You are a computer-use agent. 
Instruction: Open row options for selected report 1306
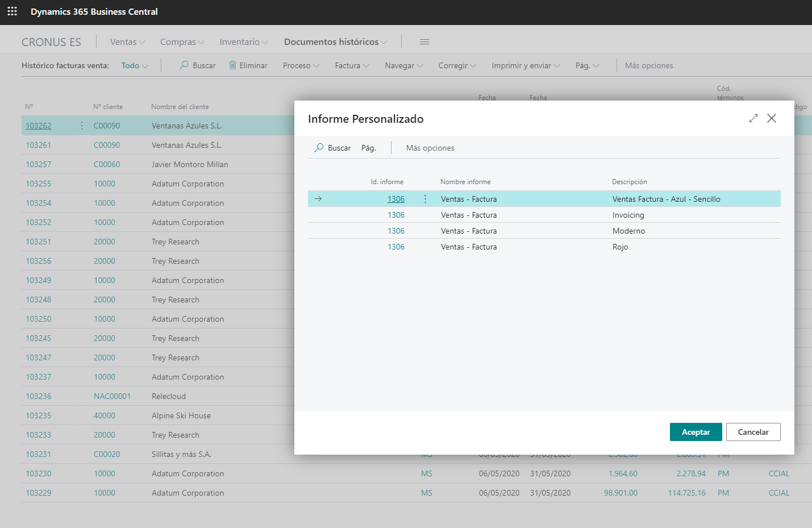pos(425,199)
